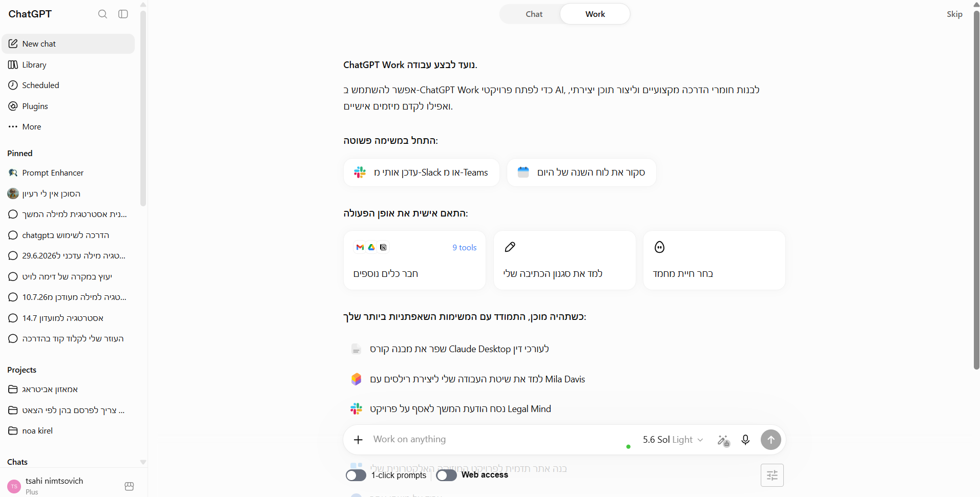Start a New chat
The height and width of the screenshot is (497, 980).
tap(68, 44)
